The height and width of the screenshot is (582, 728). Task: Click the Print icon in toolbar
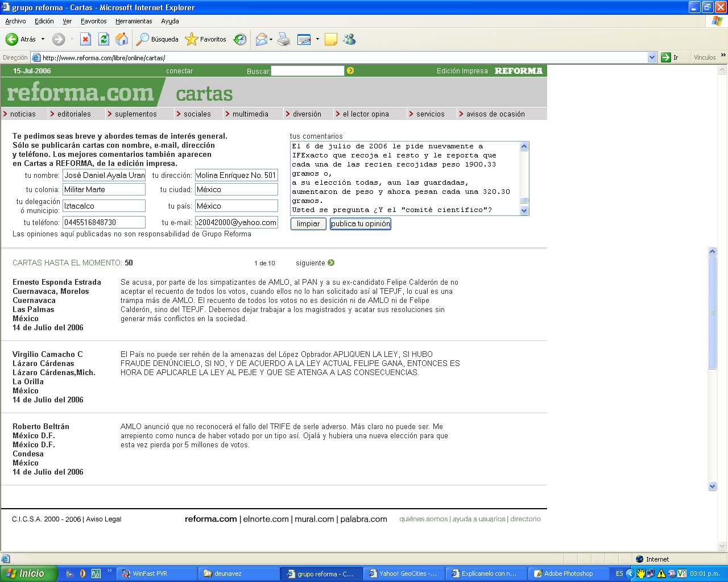click(284, 39)
